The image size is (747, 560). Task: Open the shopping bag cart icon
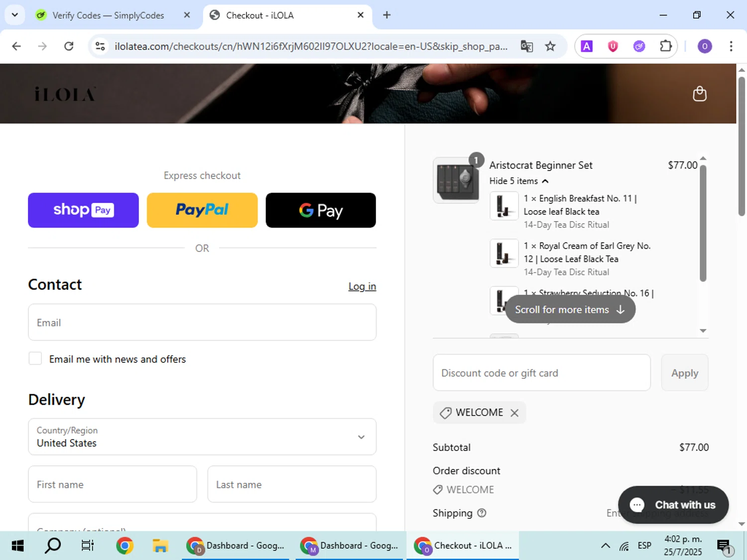(700, 94)
